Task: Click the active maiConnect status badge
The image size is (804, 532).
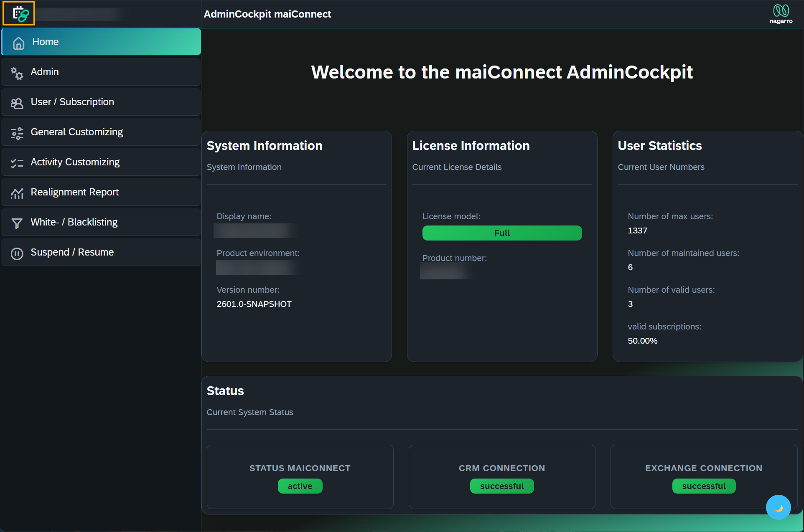Action: (x=300, y=486)
